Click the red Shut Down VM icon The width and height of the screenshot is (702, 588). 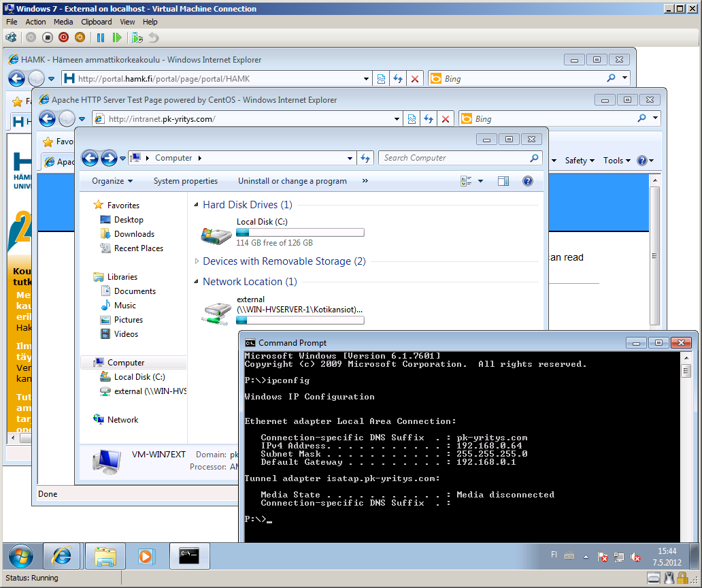pyautogui.click(x=63, y=37)
